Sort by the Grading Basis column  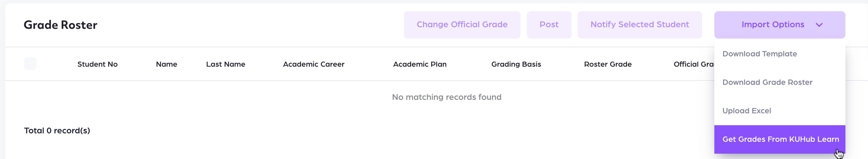pyautogui.click(x=516, y=64)
